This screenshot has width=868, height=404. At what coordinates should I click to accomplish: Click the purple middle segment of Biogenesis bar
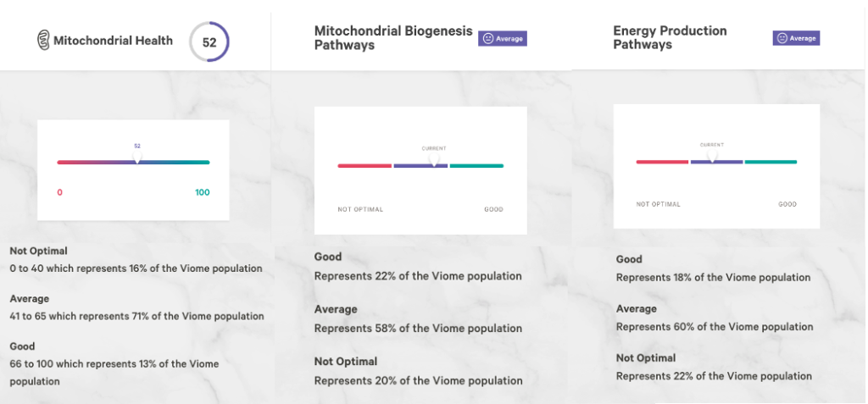[420, 165]
